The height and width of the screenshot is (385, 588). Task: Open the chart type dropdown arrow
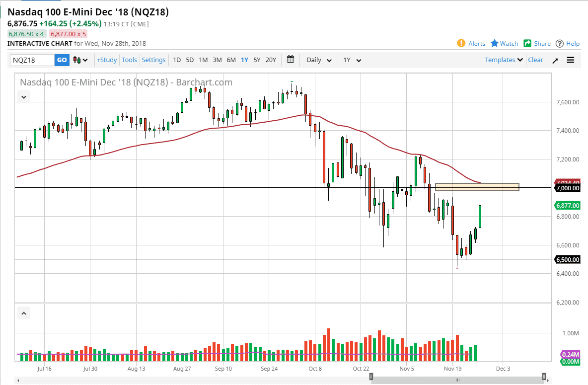pos(85,60)
